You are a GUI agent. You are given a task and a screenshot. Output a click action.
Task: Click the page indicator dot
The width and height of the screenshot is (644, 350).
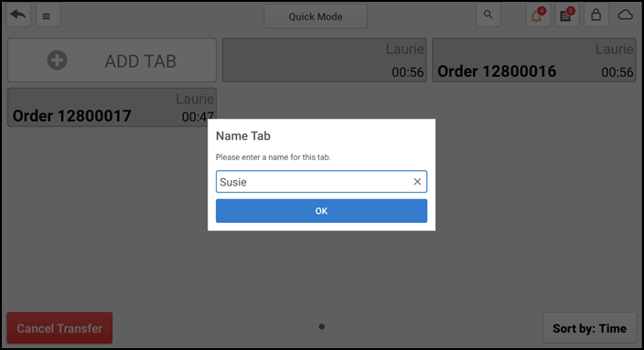[x=322, y=326]
